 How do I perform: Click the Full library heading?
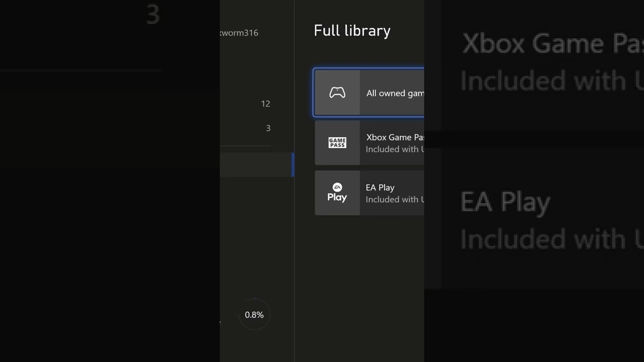(x=352, y=31)
